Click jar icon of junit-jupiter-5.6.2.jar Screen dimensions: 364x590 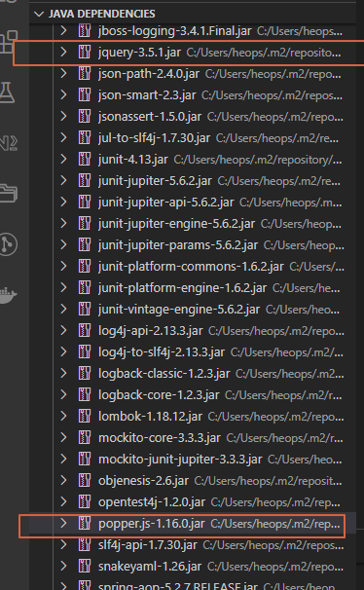coord(85,181)
